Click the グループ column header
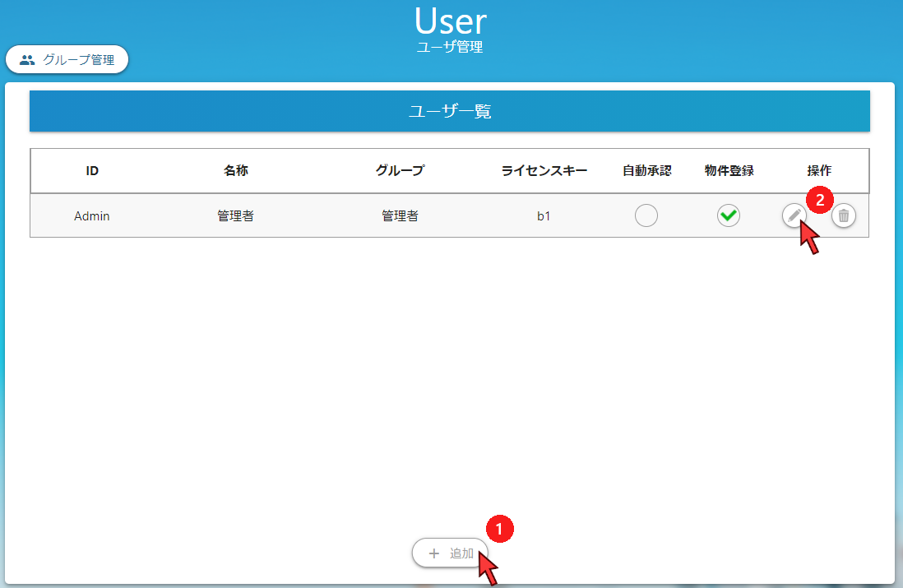903x588 pixels. tap(401, 170)
